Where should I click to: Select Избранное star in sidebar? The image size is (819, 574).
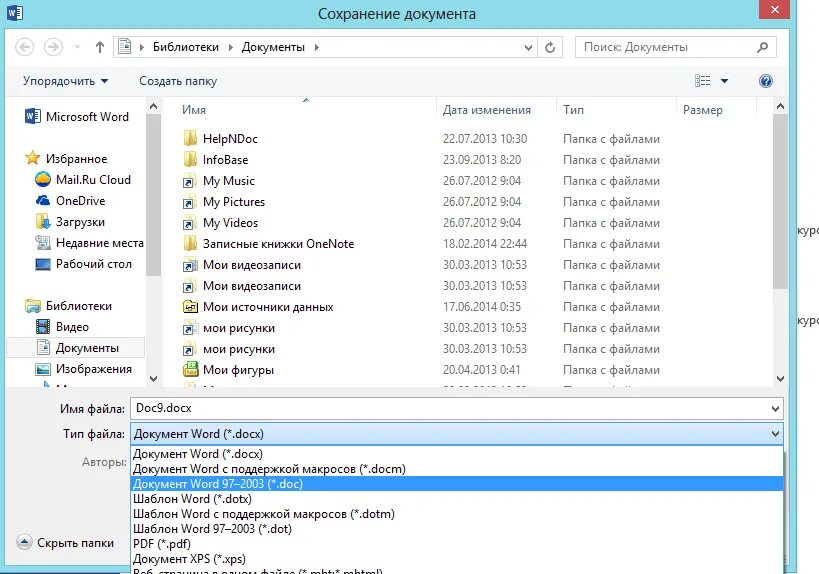point(32,158)
